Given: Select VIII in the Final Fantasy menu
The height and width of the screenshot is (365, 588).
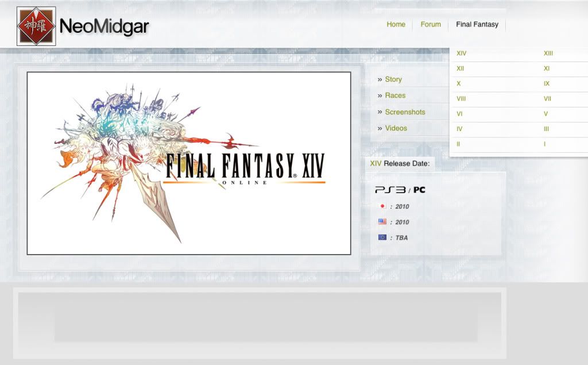Looking at the screenshot, I should (x=461, y=99).
